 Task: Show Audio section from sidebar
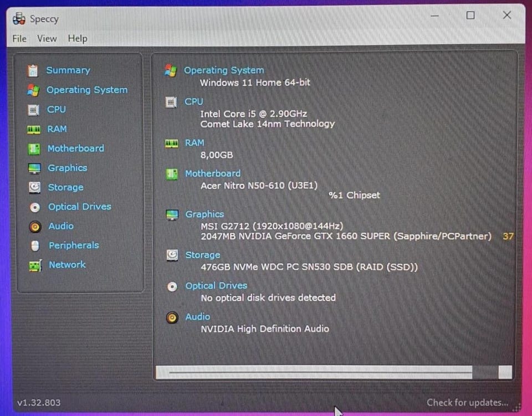[61, 226]
